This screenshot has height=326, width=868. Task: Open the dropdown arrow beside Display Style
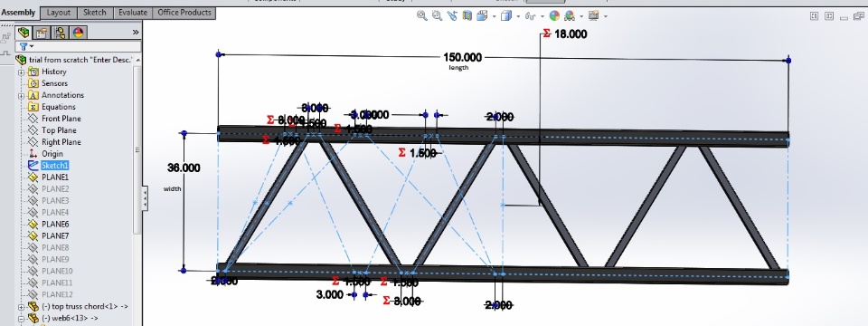click(x=518, y=16)
